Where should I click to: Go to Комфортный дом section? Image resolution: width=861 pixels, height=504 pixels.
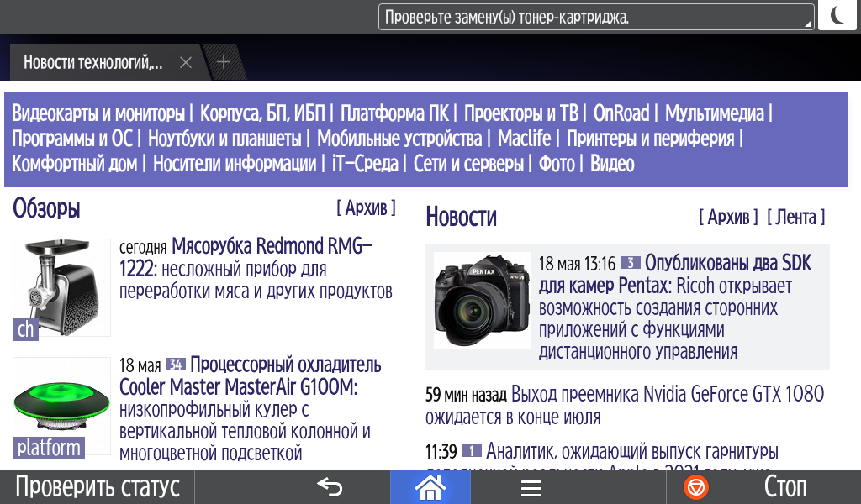pos(75,164)
